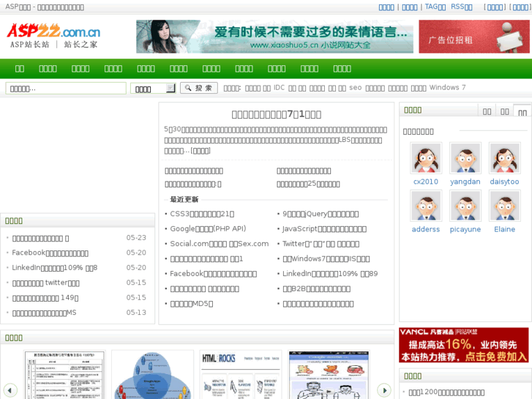Viewport: 532px width, 399px height.
Task: Open the search category dropdown
Action: tap(153, 89)
